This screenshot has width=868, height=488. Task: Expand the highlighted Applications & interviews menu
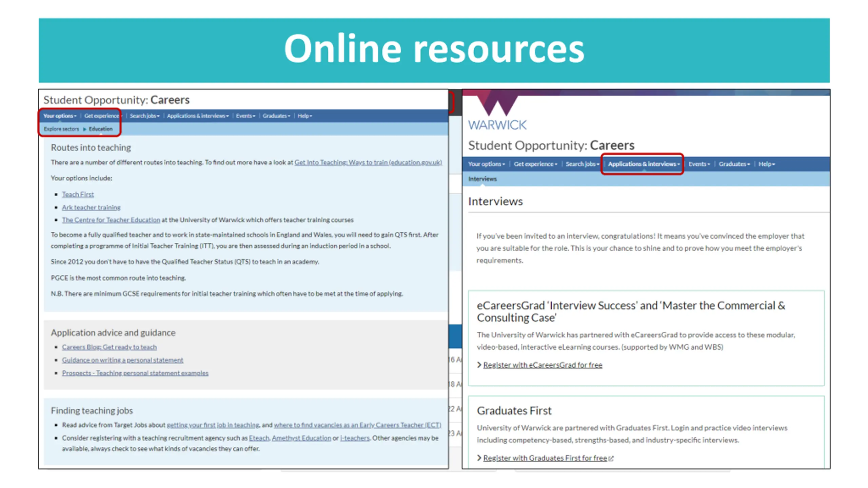[644, 164]
